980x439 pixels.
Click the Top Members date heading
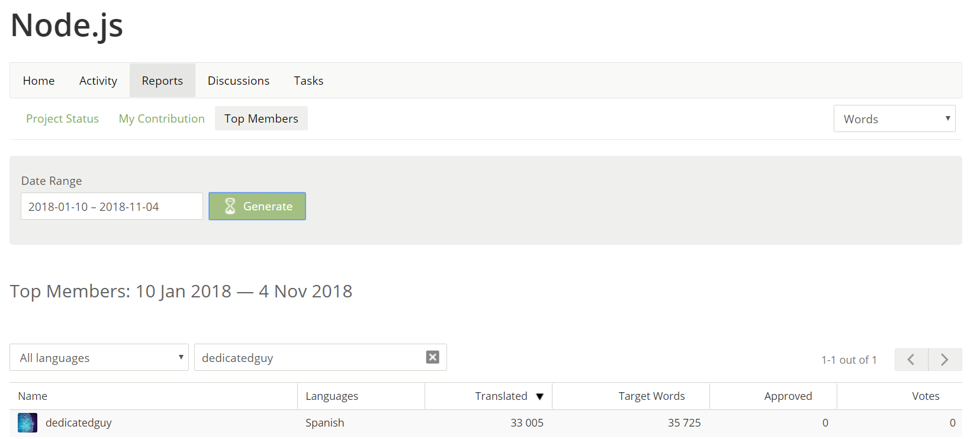pos(181,291)
